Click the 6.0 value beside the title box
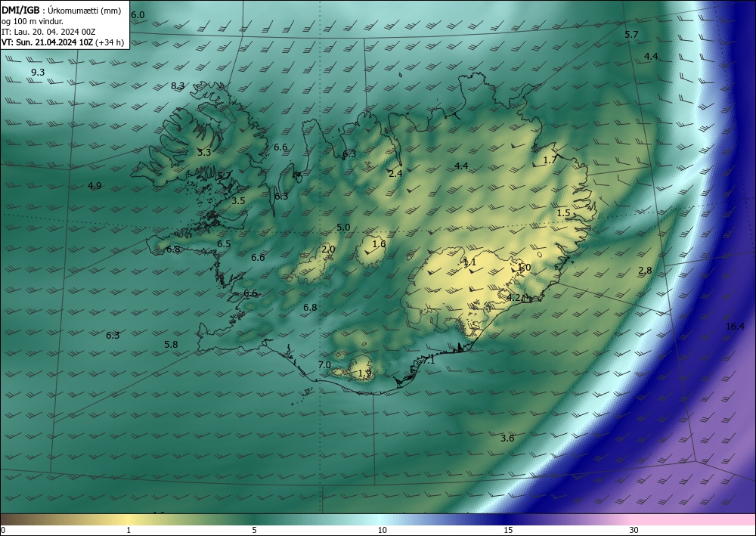Image resolution: width=756 pixels, height=536 pixels. (x=138, y=15)
